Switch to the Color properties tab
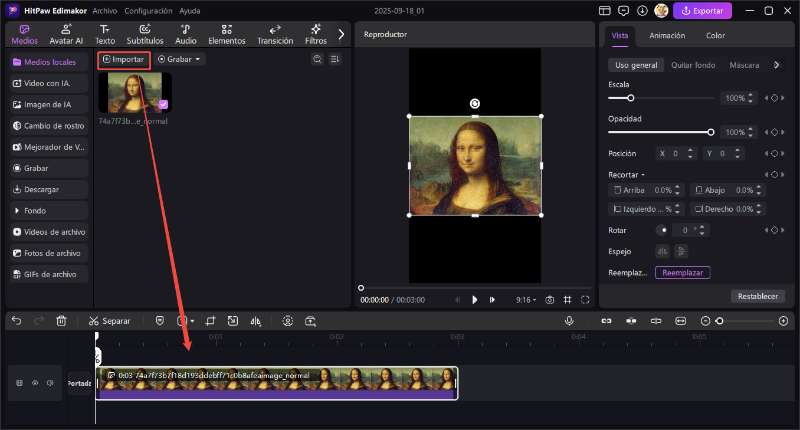Viewport: 800px width, 430px height. click(x=715, y=36)
